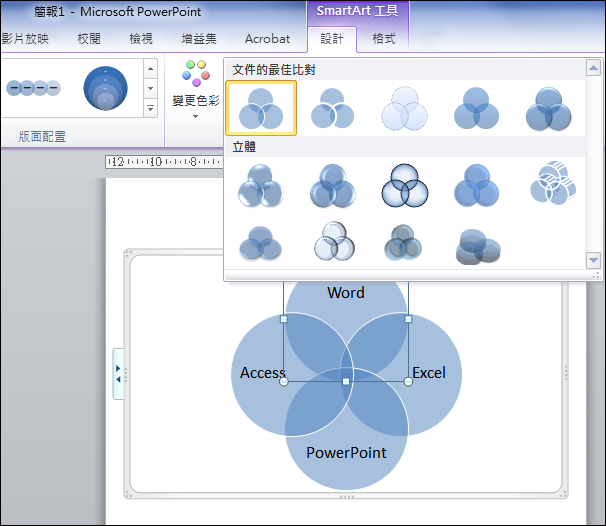
Task: Choose the white-outline style, second in 文件的最佳比對
Action: [333, 108]
